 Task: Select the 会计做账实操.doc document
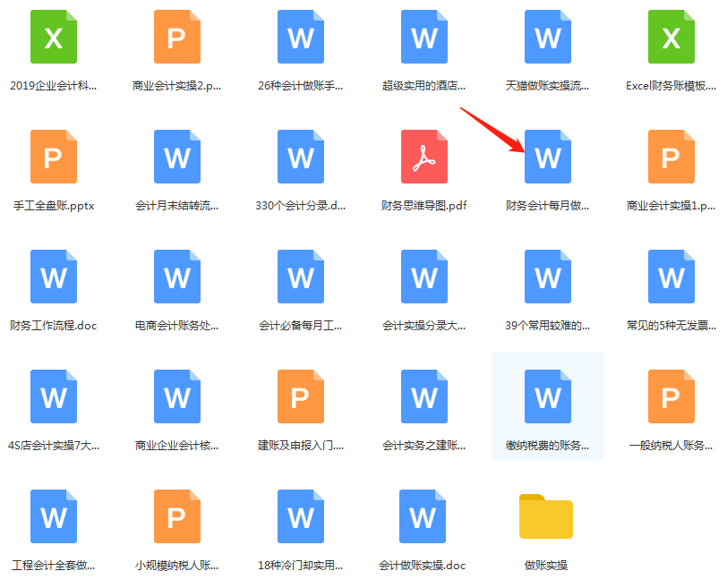click(423, 515)
